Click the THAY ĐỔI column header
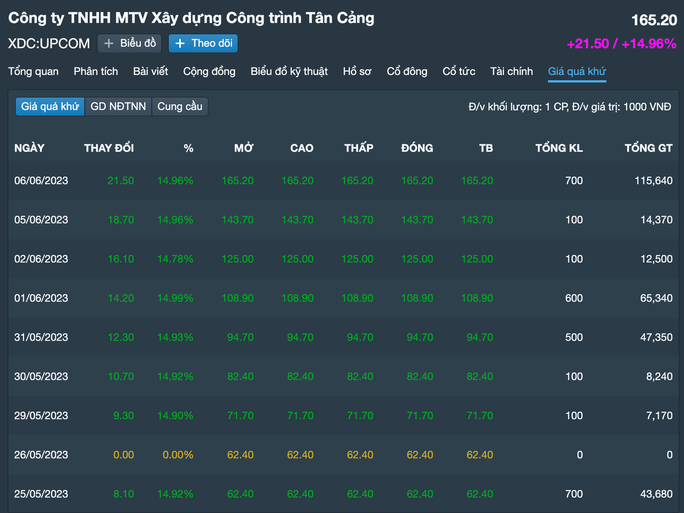Image resolution: width=684 pixels, height=513 pixels. pos(109,148)
